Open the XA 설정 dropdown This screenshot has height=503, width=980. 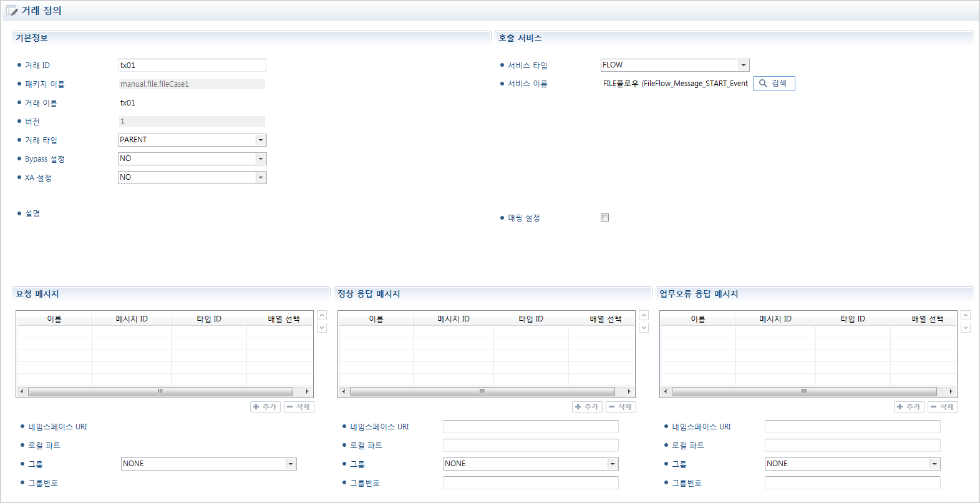(261, 177)
